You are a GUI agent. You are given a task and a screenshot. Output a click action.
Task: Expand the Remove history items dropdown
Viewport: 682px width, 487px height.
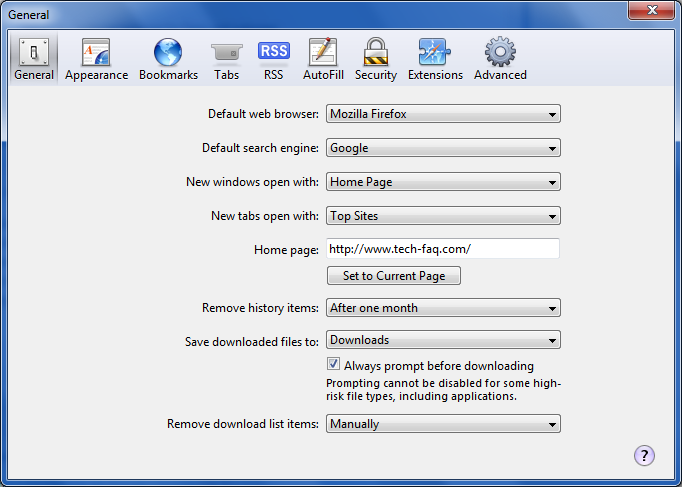click(x=443, y=308)
